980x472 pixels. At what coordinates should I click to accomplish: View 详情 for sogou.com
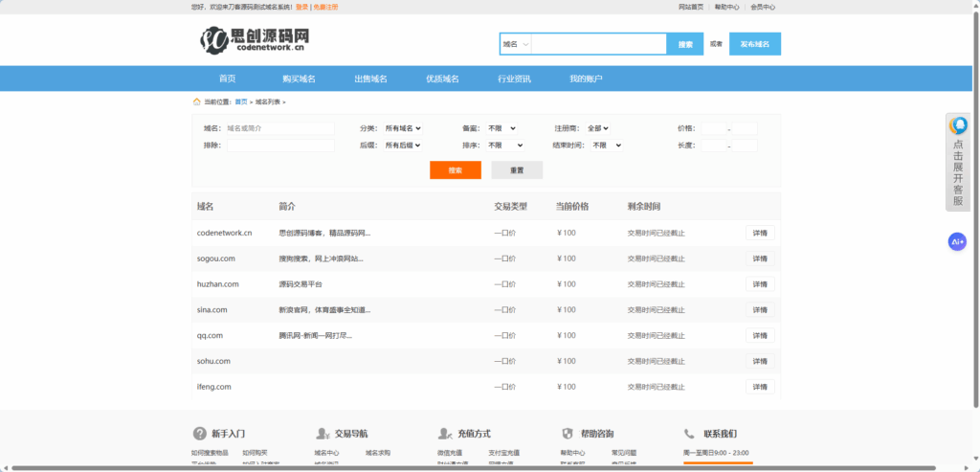[760, 258]
